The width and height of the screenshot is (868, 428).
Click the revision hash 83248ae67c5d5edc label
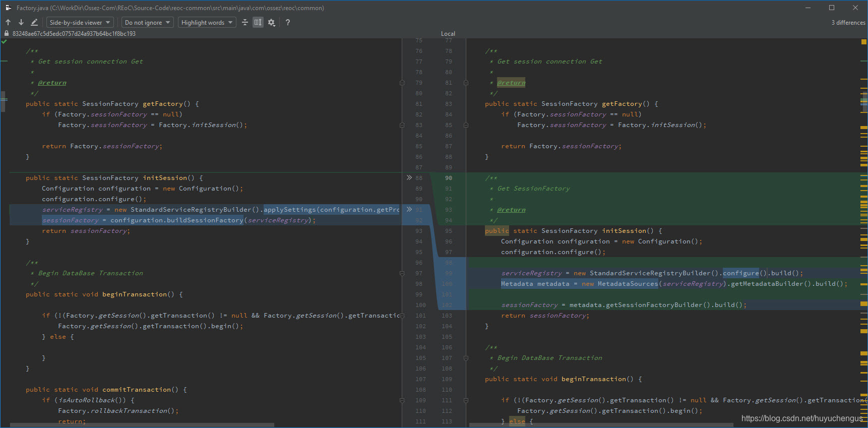74,34
